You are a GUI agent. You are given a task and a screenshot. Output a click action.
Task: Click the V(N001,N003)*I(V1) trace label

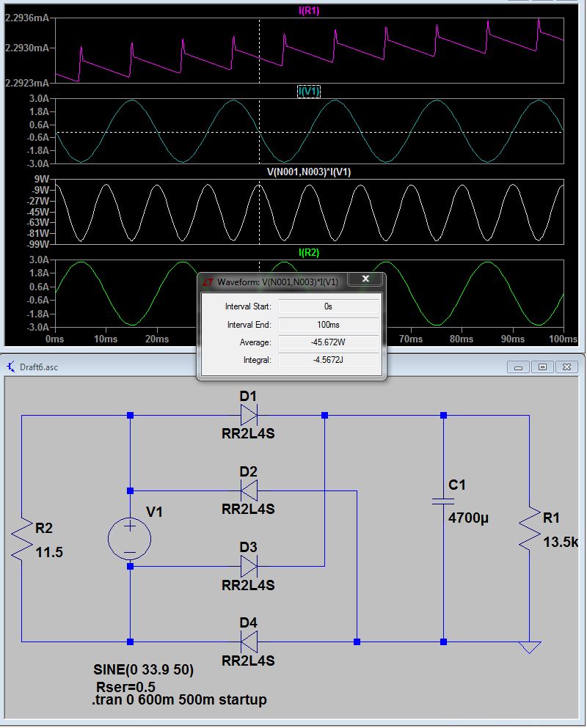pyautogui.click(x=309, y=172)
